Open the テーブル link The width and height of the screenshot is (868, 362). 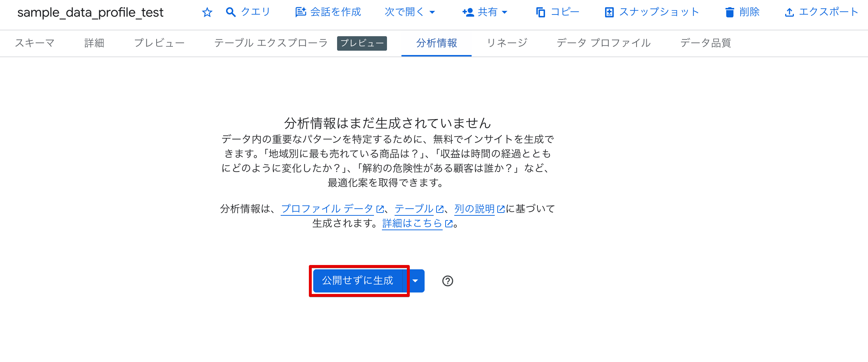413,209
